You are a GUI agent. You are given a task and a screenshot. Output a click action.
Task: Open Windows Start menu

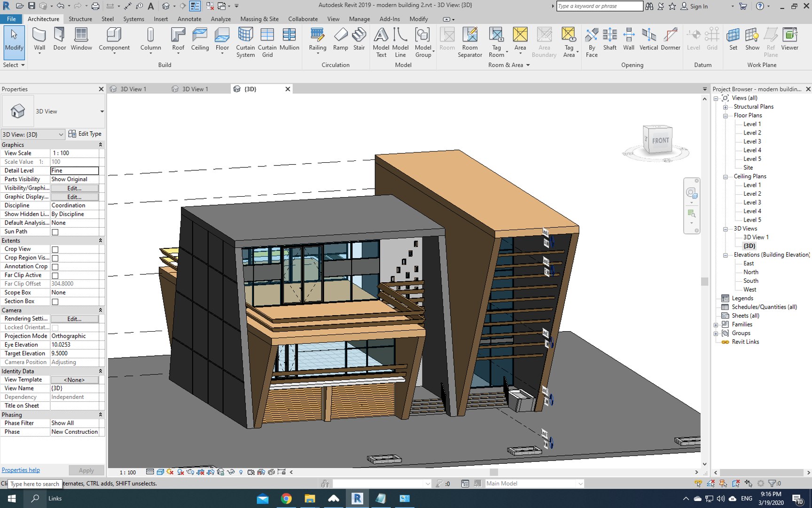[12, 499]
